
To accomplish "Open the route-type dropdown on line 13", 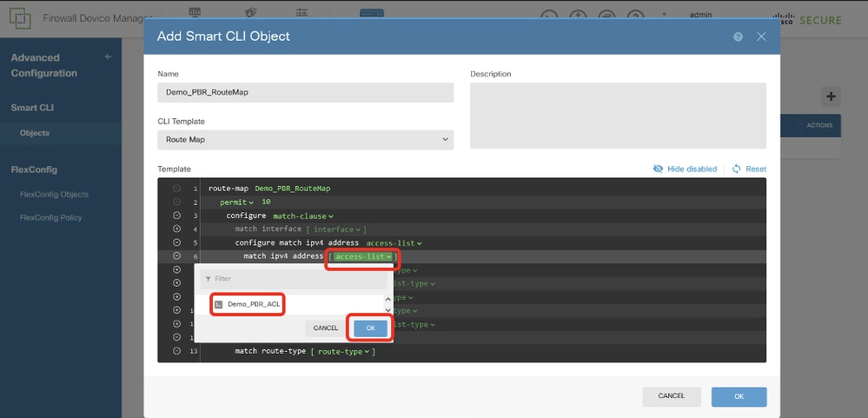I will point(343,352).
